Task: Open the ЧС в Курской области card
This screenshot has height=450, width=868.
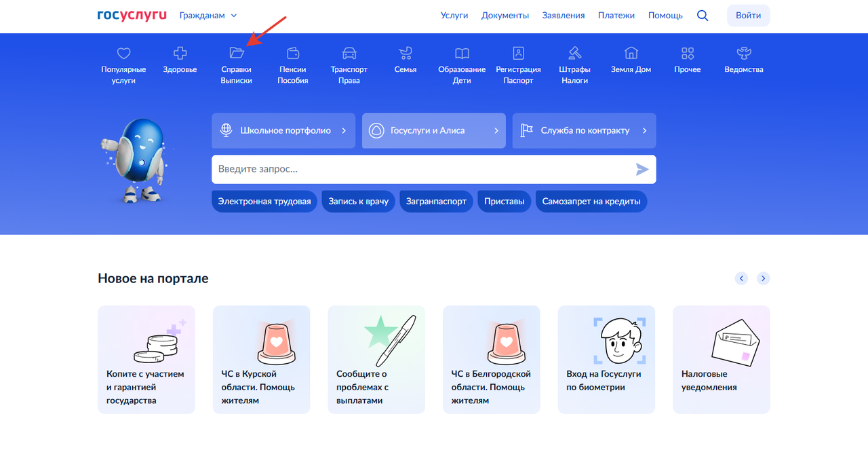Action: tap(262, 360)
